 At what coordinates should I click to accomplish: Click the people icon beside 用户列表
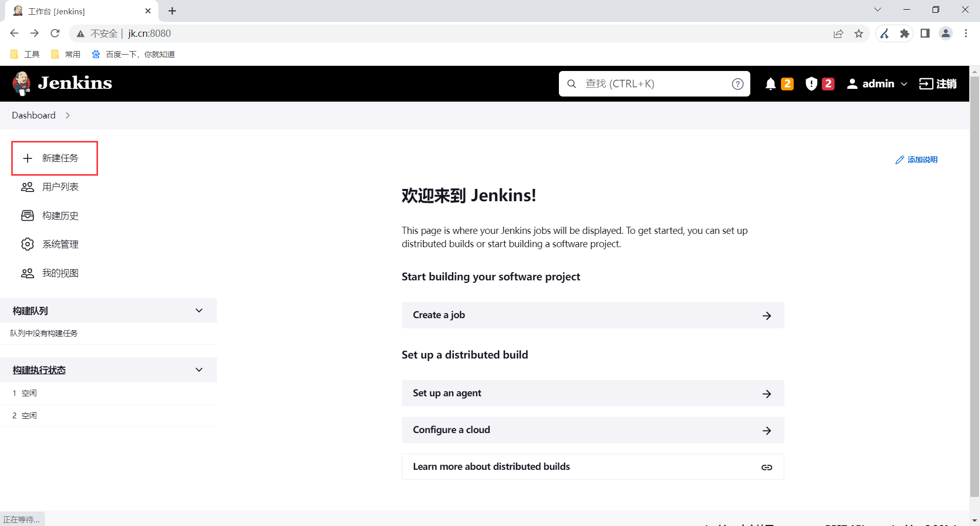[x=28, y=187]
